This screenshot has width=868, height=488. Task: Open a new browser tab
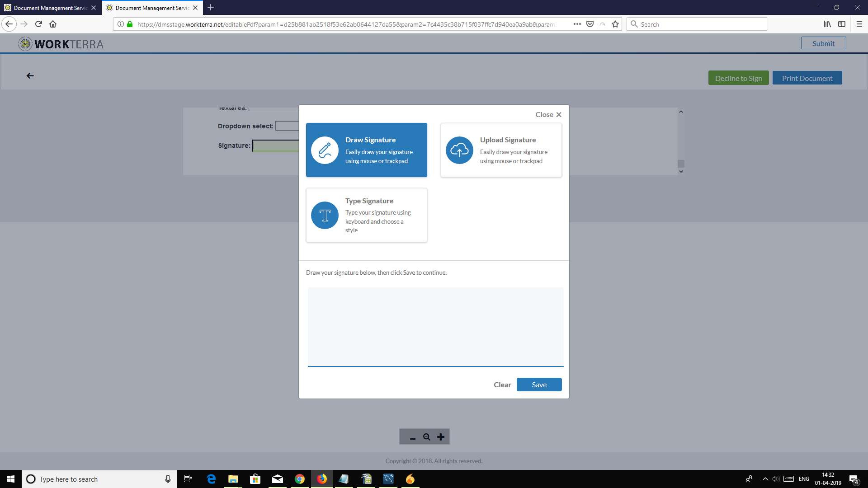(x=211, y=8)
